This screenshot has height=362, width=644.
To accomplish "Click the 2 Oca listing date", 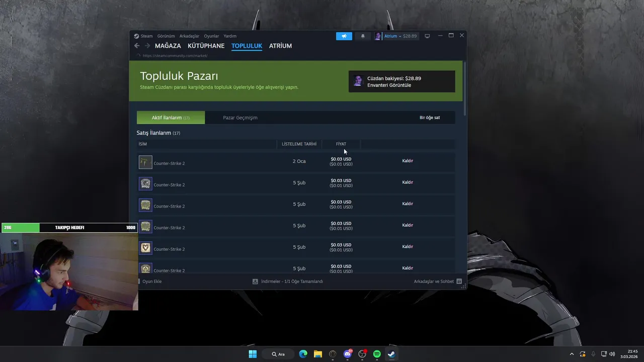I will 299,161.
